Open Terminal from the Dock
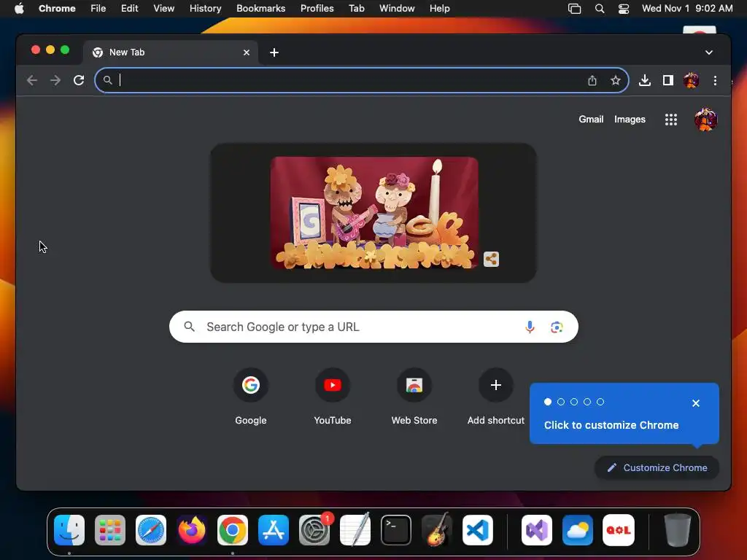The image size is (747, 560). 396,530
